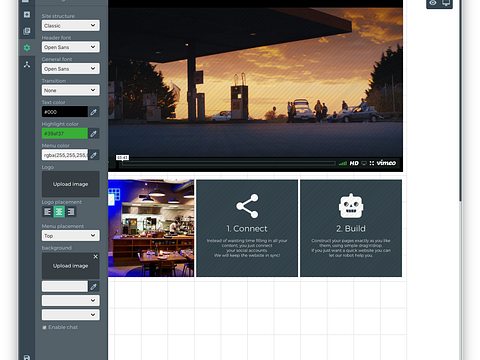Toggle the Enable chat checkbox
Screen dimensions: 480x360
point(44,327)
